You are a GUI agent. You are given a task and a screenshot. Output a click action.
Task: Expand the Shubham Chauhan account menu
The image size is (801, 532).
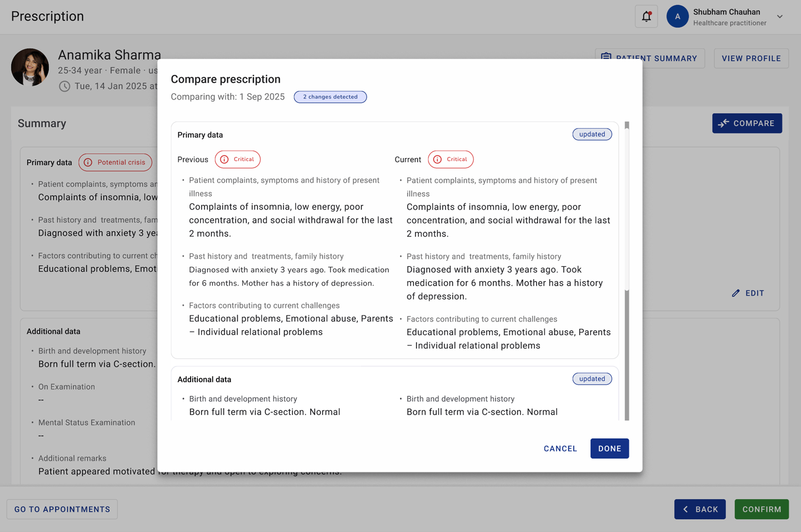point(779,16)
